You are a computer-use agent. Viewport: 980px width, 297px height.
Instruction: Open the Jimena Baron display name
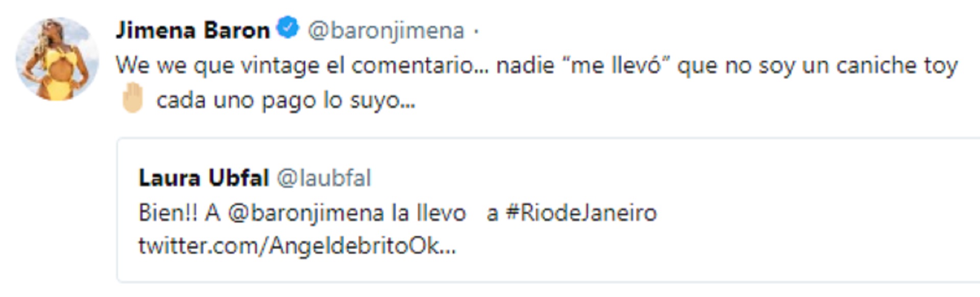coord(193,30)
